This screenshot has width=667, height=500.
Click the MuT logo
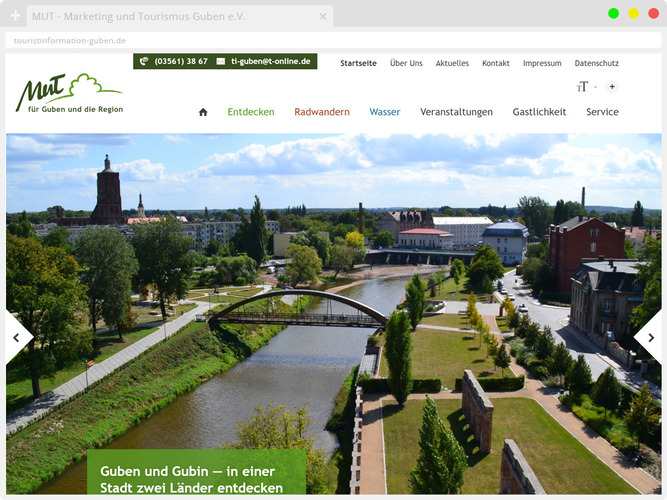[x=69, y=93]
